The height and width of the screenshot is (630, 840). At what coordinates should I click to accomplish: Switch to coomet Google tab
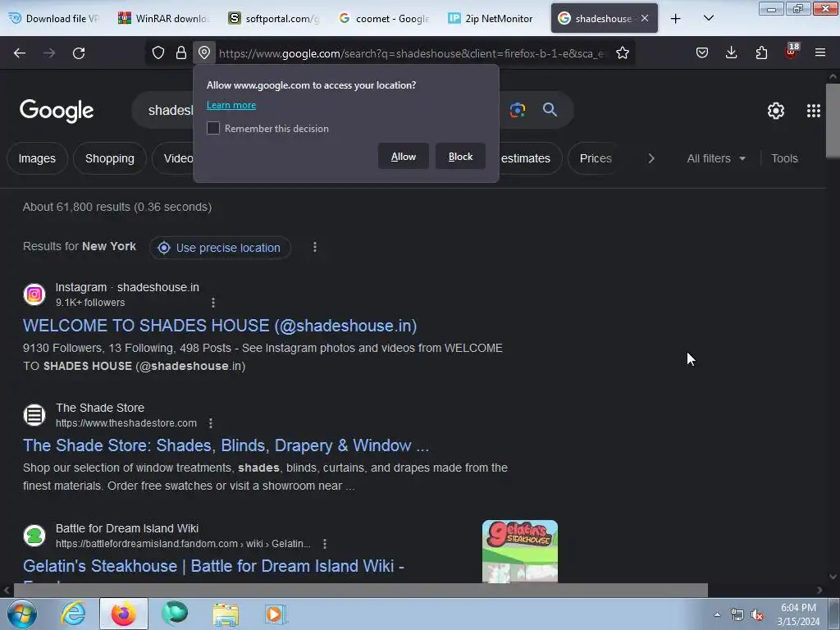coord(384,19)
